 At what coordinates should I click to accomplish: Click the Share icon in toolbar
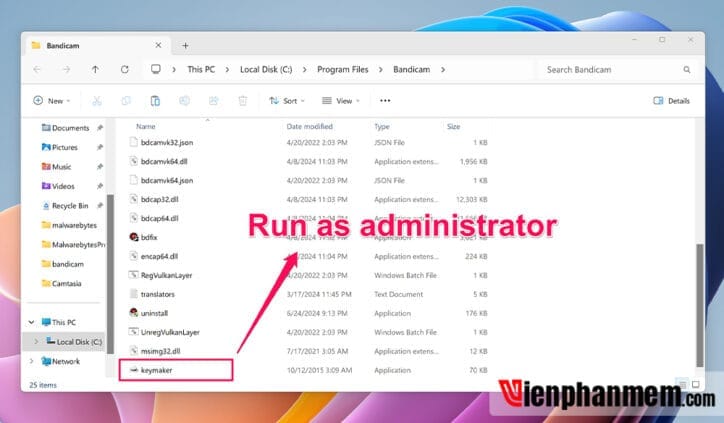point(213,101)
